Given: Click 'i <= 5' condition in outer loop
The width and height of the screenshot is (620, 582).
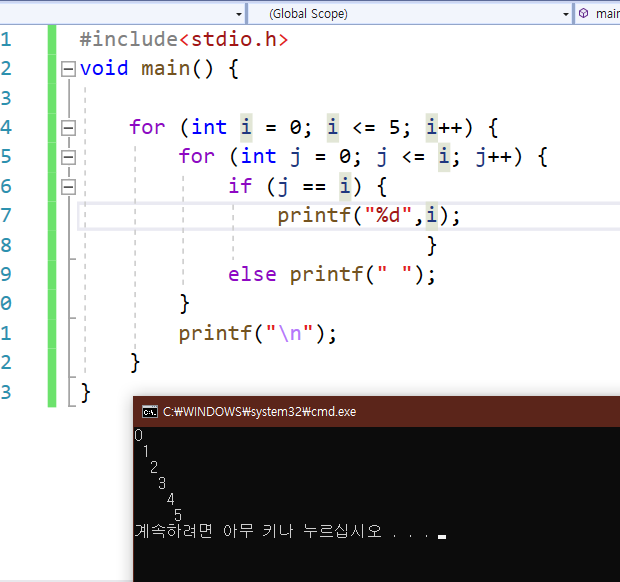Looking at the screenshot, I should (369, 127).
